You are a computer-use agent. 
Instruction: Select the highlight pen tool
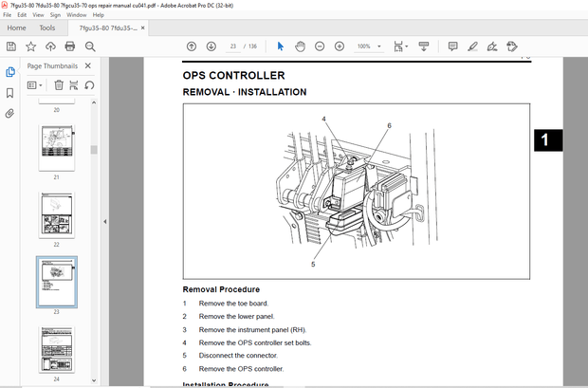click(x=472, y=46)
